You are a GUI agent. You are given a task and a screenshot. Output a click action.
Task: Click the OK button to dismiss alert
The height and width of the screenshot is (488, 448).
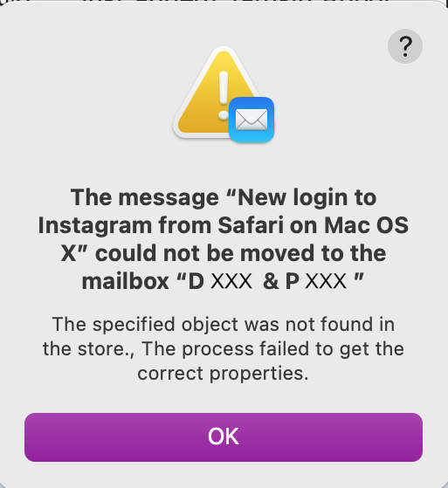[x=224, y=437]
